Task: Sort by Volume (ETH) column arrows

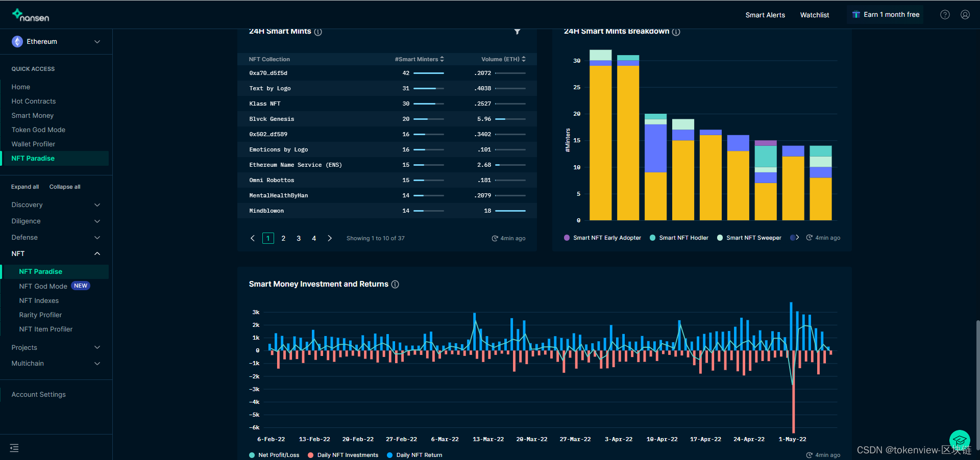Action: (x=524, y=59)
